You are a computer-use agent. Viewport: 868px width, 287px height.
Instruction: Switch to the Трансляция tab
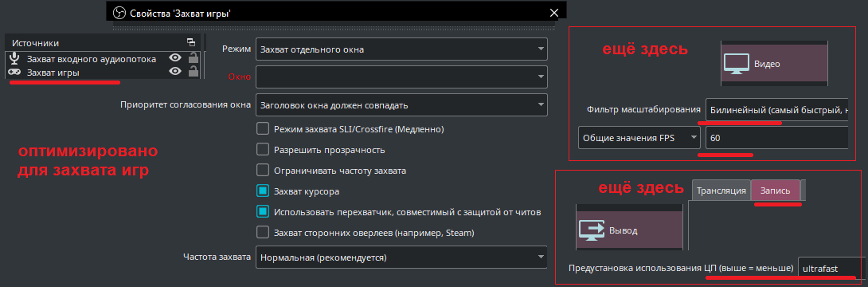point(721,190)
